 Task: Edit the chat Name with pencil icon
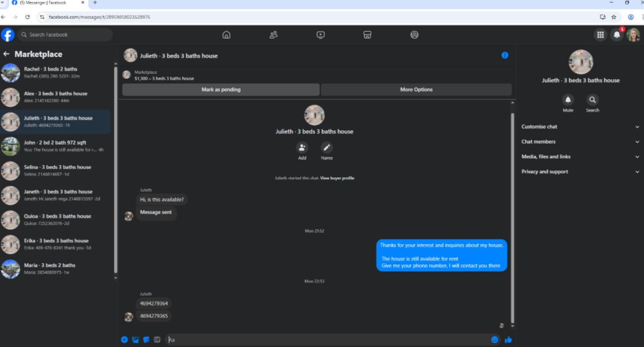(327, 147)
